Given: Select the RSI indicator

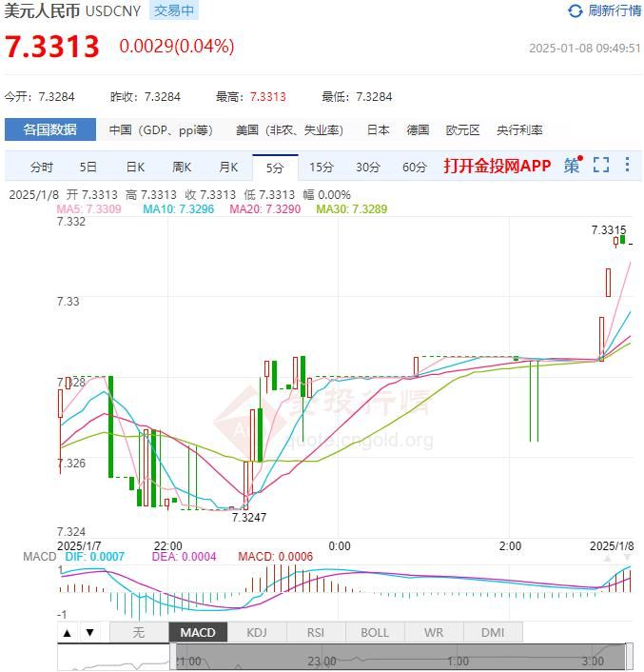Looking at the screenshot, I should coord(316,632).
